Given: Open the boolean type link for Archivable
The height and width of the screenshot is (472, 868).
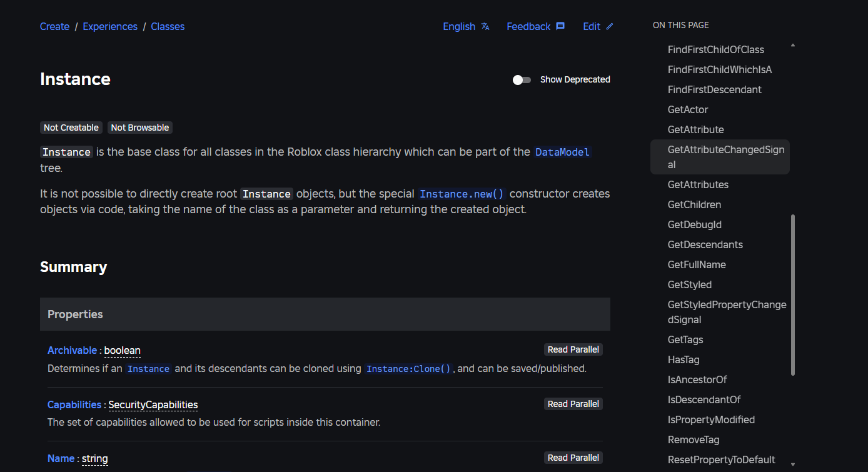Looking at the screenshot, I should tap(122, 350).
